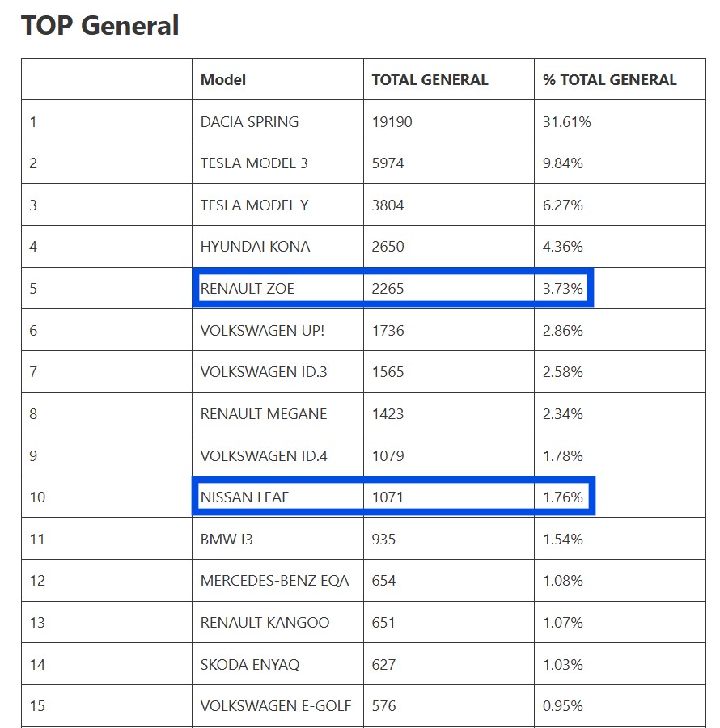Select the TESLA MODEL 3 cell
Image resolution: width=720 pixels, height=728 pixels.
(254, 163)
